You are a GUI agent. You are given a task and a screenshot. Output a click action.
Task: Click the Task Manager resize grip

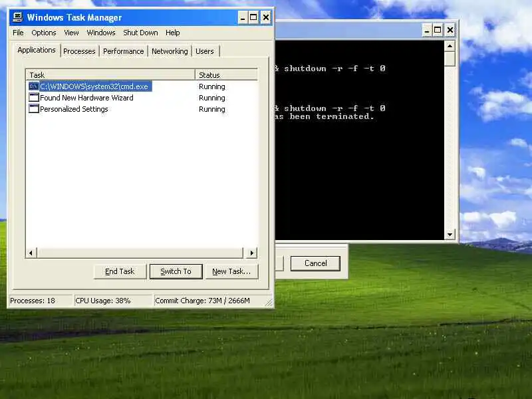coord(269,302)
